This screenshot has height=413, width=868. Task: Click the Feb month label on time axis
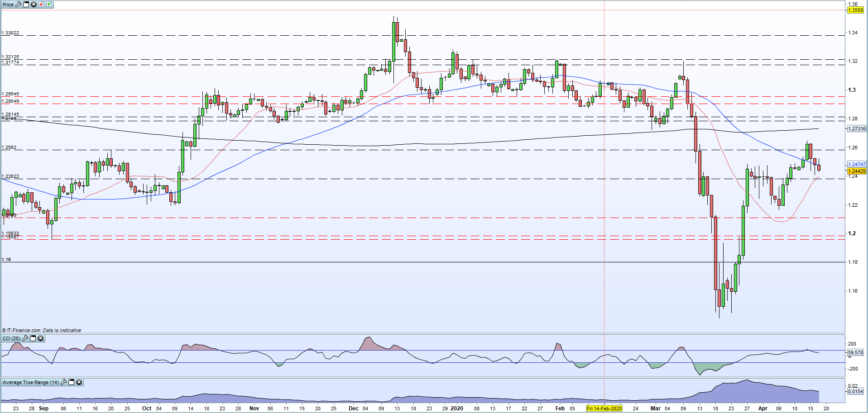(x=560, y=408)
